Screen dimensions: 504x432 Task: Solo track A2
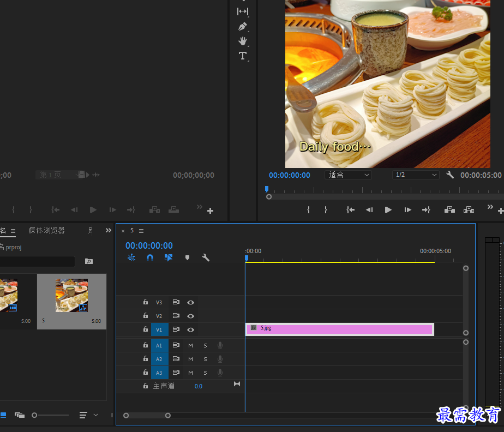206,359
